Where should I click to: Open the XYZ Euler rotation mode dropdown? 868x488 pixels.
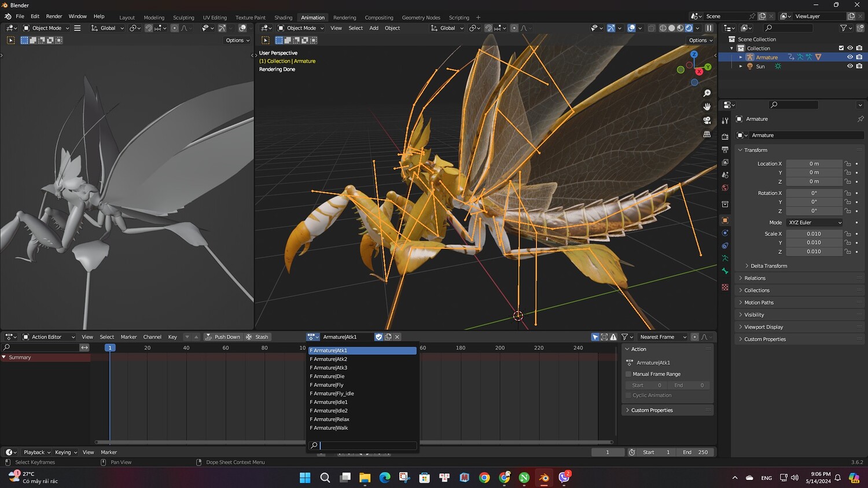pos(814,223)
